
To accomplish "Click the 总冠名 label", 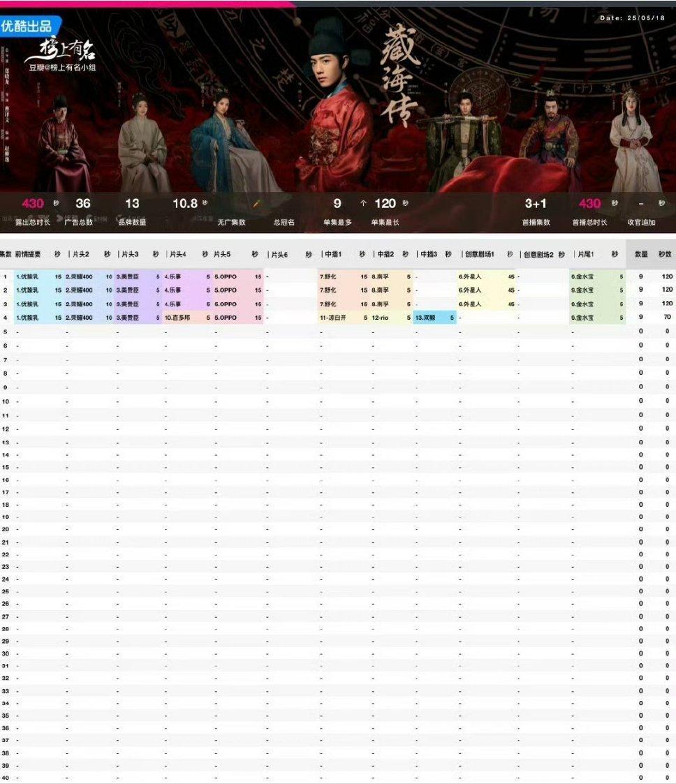I will pos(284,222).
